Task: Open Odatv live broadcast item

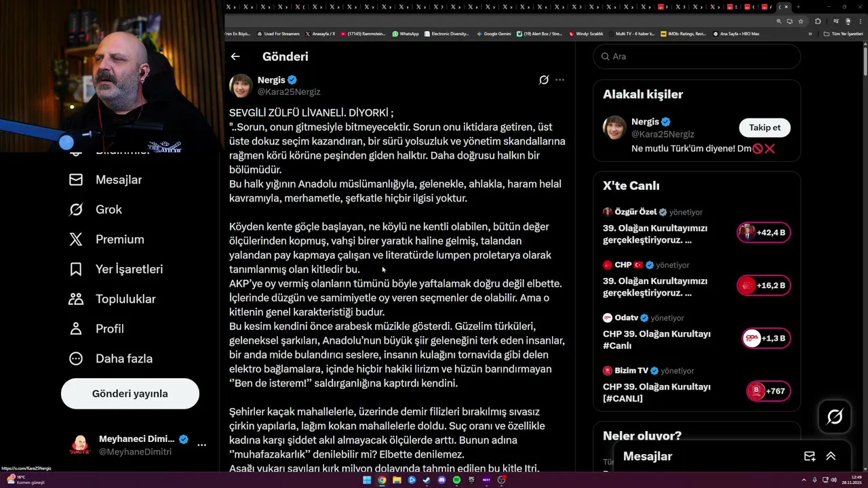Action: coord(697,331)
